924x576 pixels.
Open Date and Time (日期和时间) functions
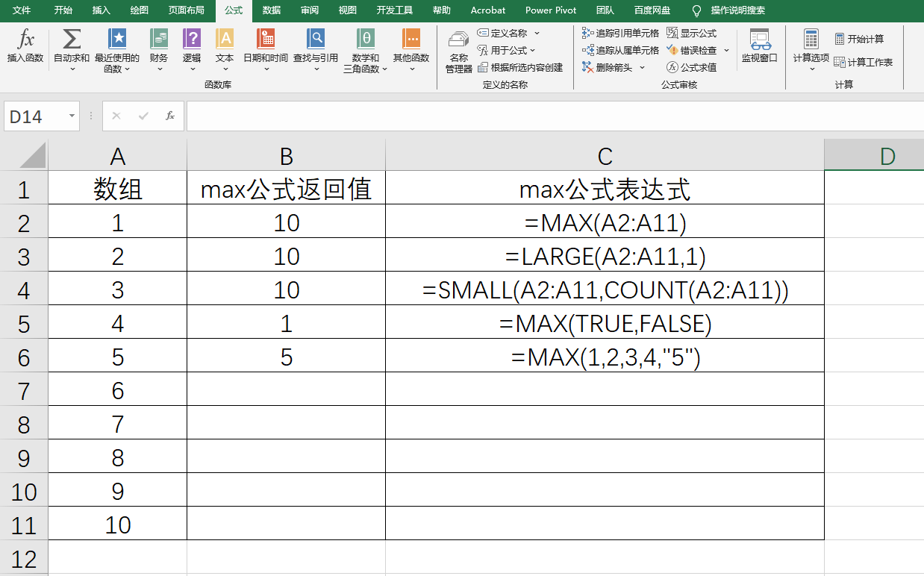click(266, 51)
